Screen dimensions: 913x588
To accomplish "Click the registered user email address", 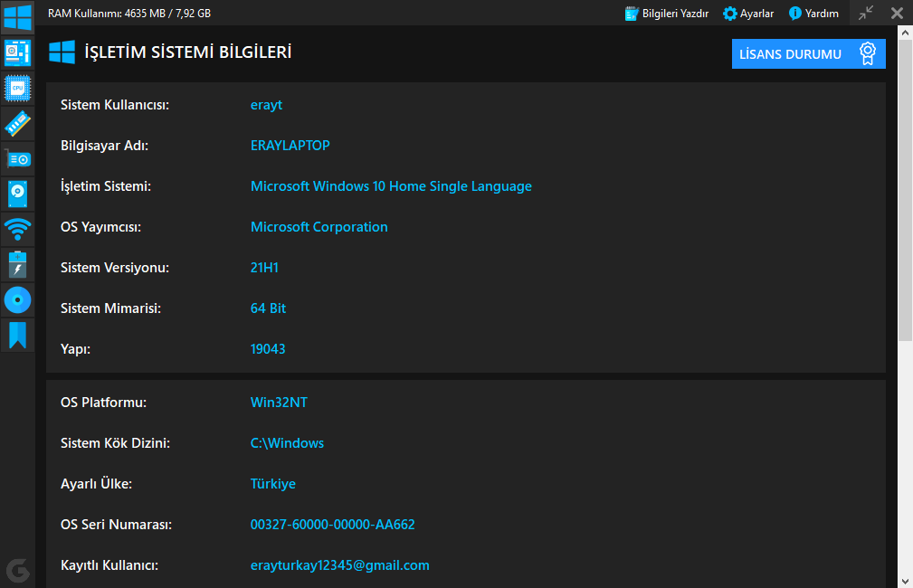I will [x=339, y=565].
